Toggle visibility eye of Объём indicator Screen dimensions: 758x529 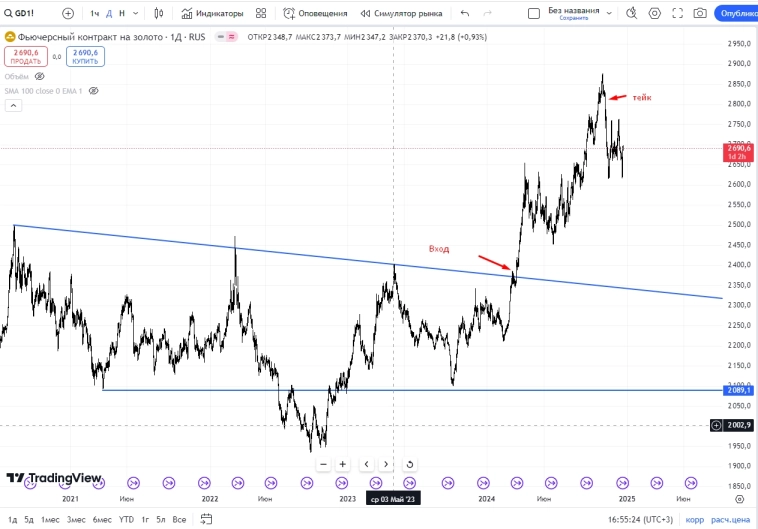click(x=40, y=76)
